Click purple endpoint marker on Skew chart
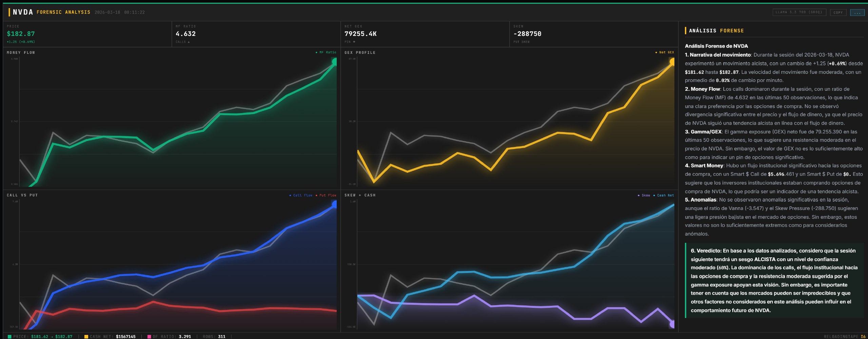Screen dimensions: 868x339 (x=672, y=324)
